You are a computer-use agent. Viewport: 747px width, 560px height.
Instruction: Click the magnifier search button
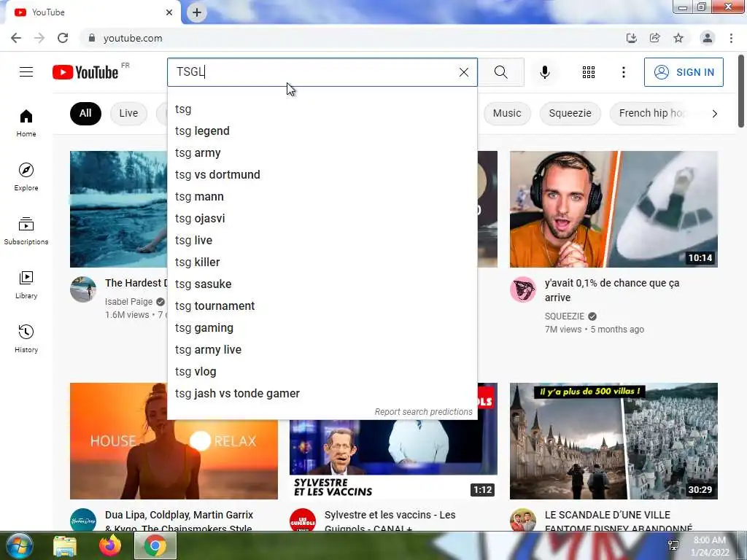click(x=500, y=72)
